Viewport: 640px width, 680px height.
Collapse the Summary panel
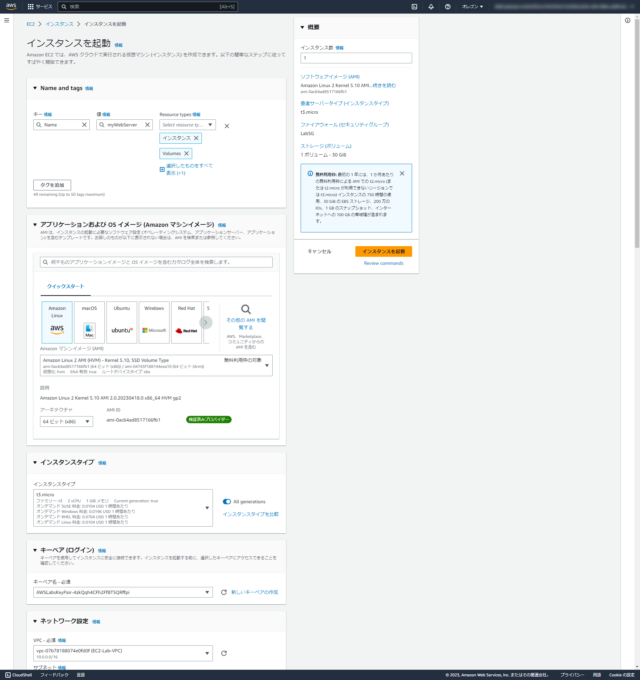302,27
